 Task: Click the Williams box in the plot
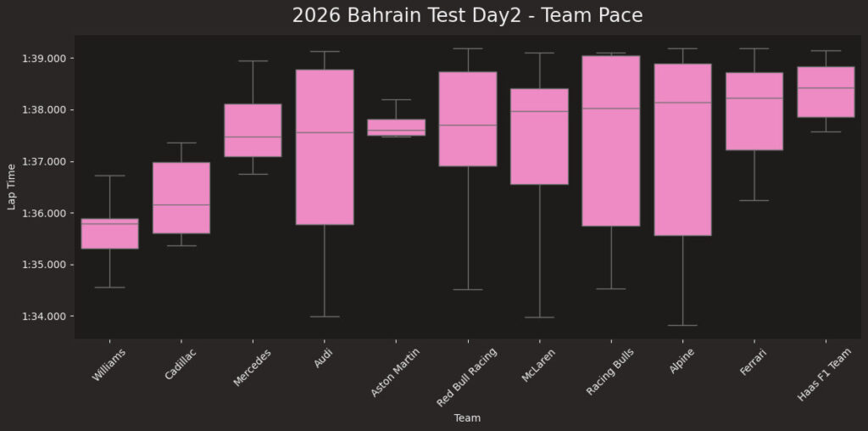tap(109, 233)
